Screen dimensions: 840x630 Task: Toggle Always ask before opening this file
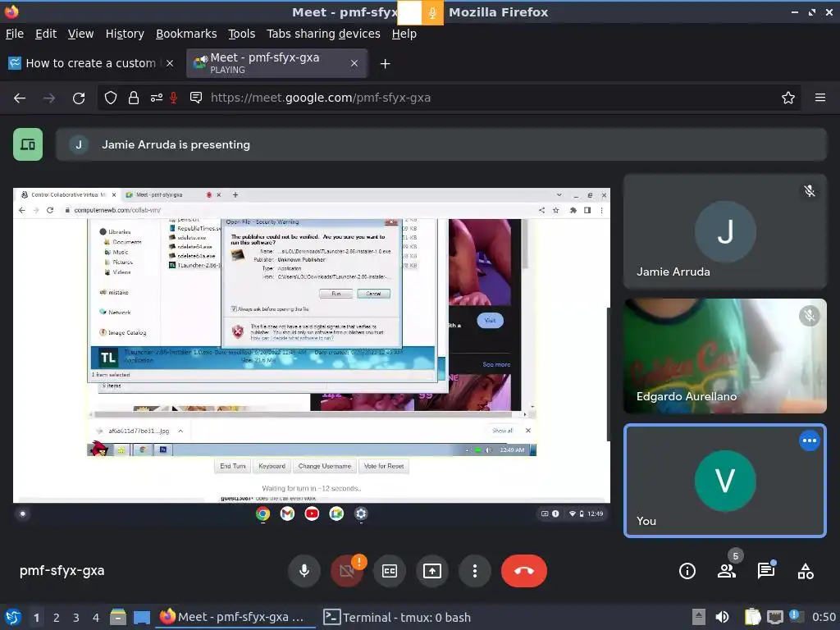[234, 309]
